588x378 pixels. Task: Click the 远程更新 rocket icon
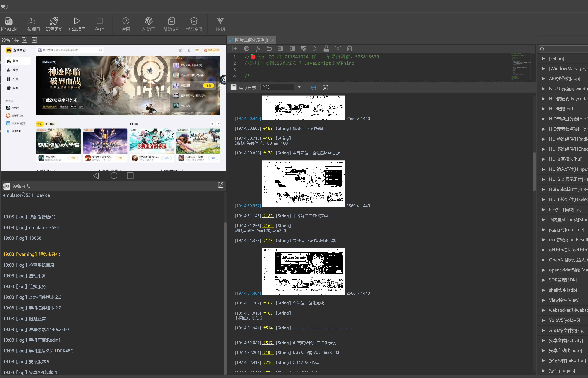(54, 21)
